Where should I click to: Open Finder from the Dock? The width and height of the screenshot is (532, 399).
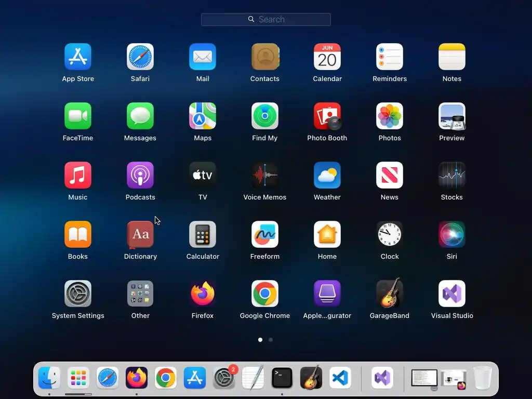pos(49,378)
